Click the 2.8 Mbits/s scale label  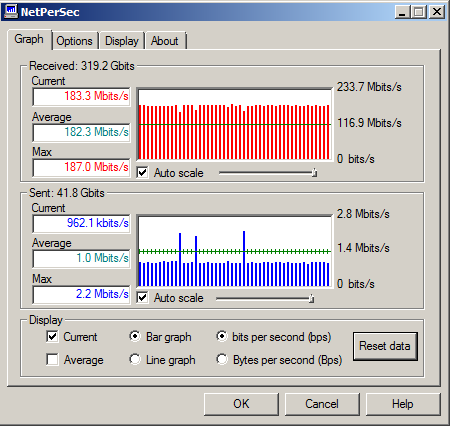[363, 214]
